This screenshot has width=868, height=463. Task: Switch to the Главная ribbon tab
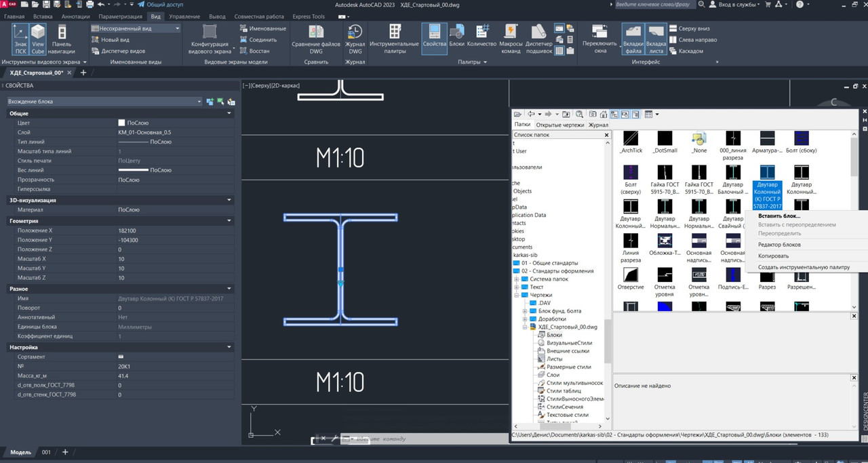point(14,16)
